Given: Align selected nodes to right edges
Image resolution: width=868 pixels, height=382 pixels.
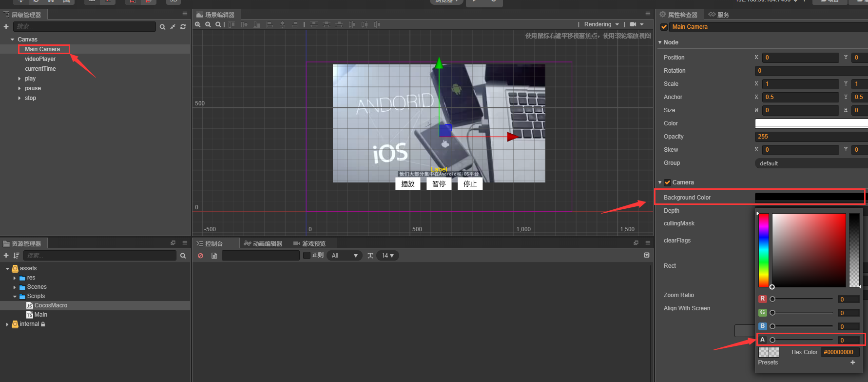Looking at the screenshot, I should pos(295,24).
